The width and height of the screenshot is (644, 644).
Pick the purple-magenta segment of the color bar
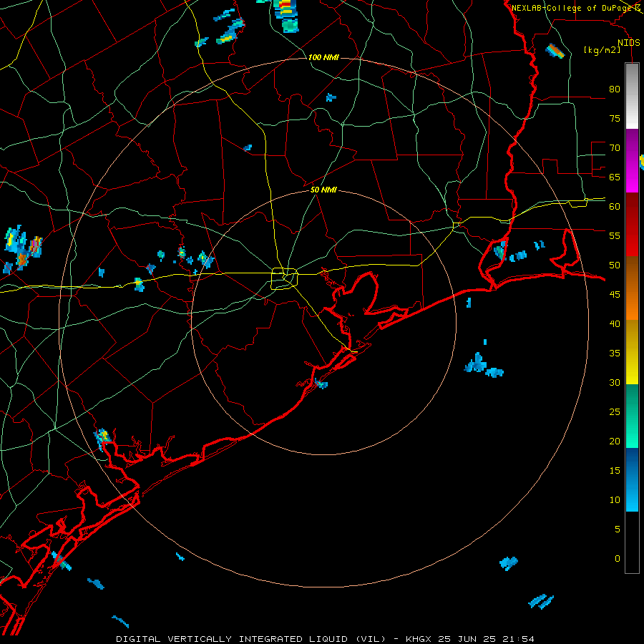tap(632, 160)
